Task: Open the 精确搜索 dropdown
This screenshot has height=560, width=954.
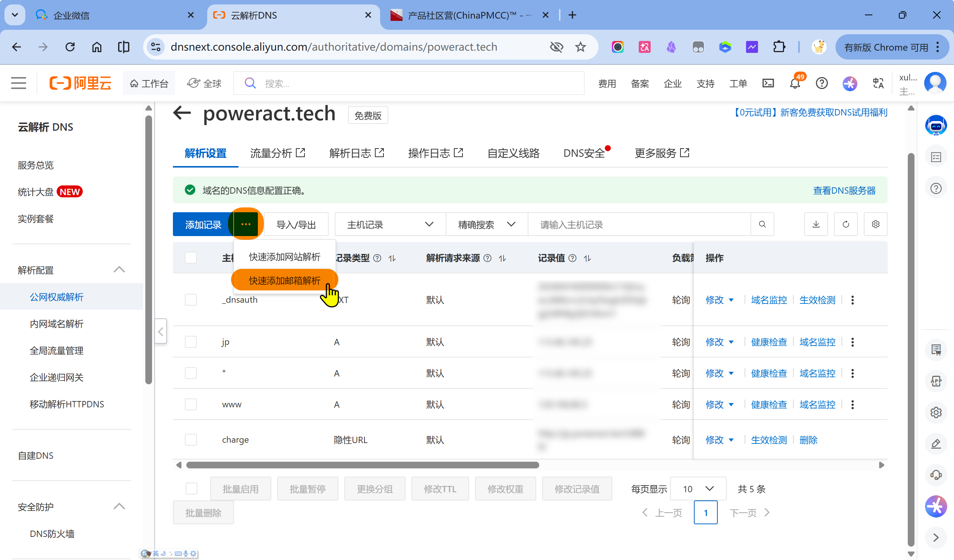Action: (x=486, y=225)
